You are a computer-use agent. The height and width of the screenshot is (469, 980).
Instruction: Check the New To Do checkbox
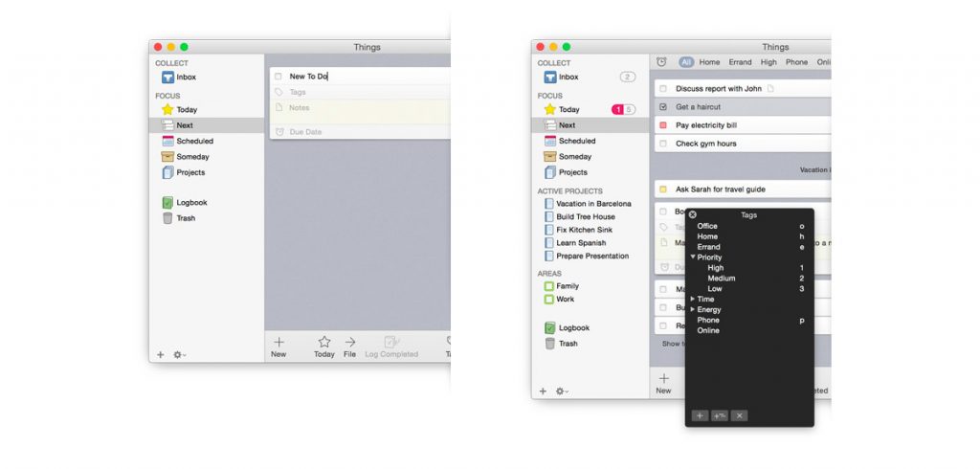pyautogui.click(x=278, y=77)
